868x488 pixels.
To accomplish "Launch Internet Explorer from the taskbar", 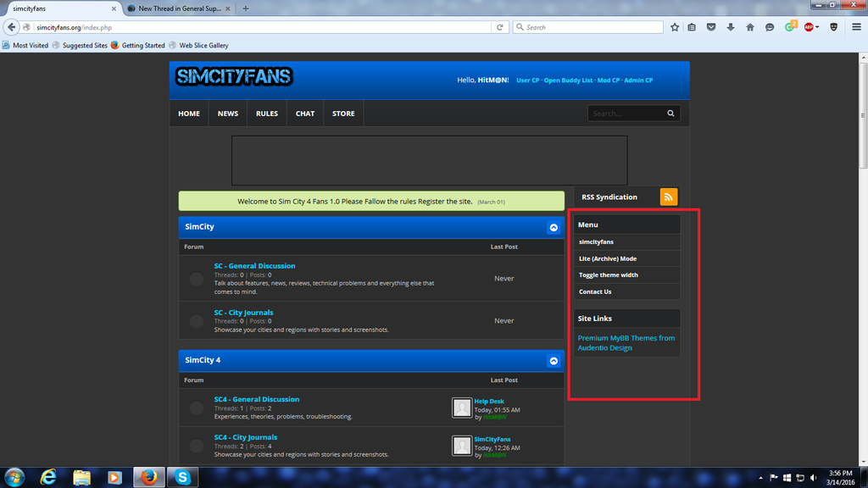I will click(48, 477).
